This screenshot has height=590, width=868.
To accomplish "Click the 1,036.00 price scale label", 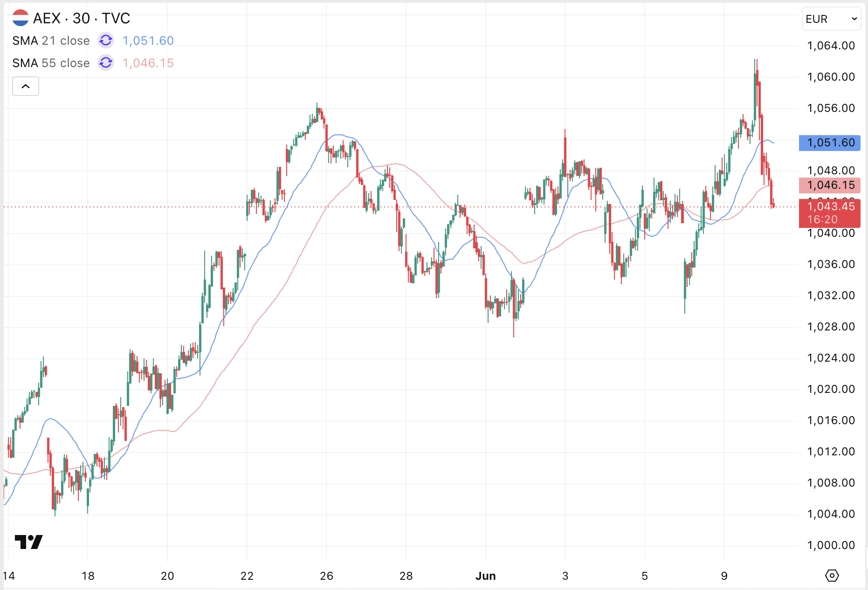I will [x=831, y=264].
